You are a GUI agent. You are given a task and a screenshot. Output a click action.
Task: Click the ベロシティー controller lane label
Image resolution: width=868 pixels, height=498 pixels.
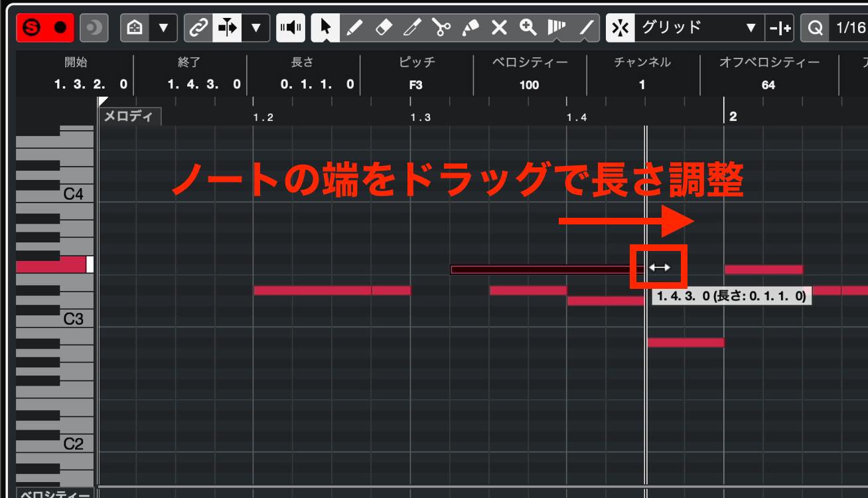pyautogui.click(x=55, y=493)
